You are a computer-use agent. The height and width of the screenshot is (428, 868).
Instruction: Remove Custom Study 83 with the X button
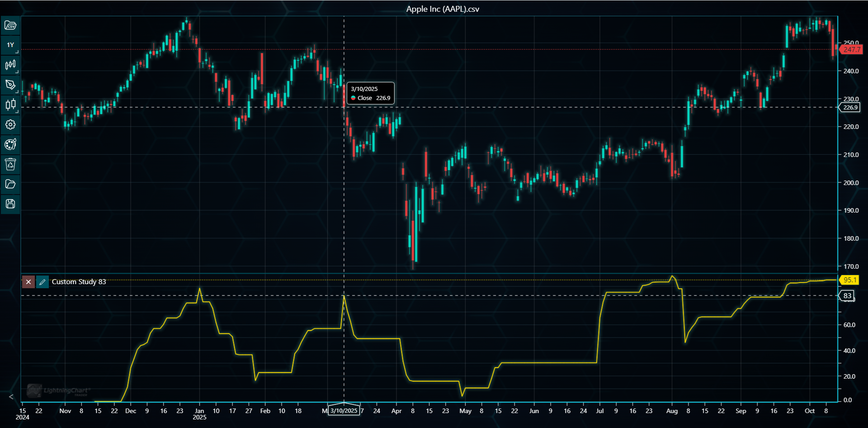tap(28, 282)
